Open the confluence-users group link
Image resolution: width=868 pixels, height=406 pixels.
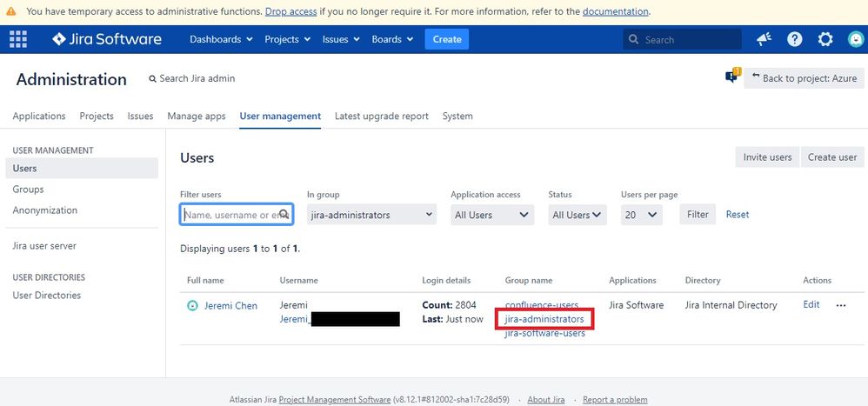[x=541, y=305]
